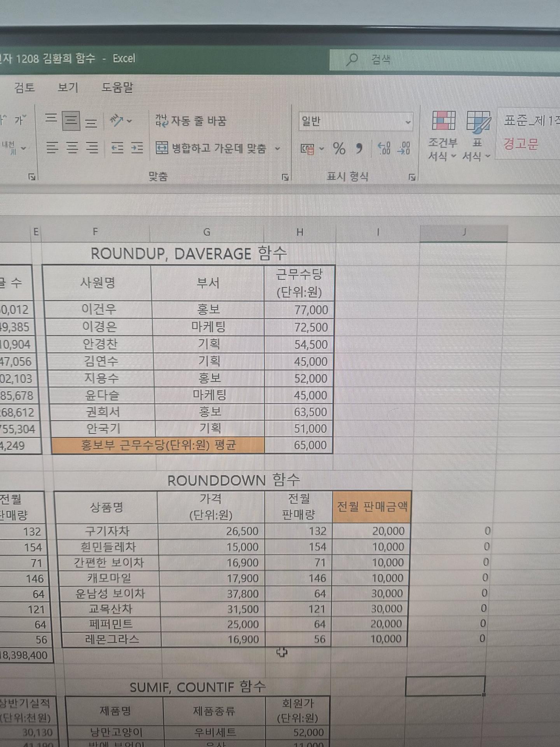
Task: Toggle middle vertical alignment
Action: (71, 120)
